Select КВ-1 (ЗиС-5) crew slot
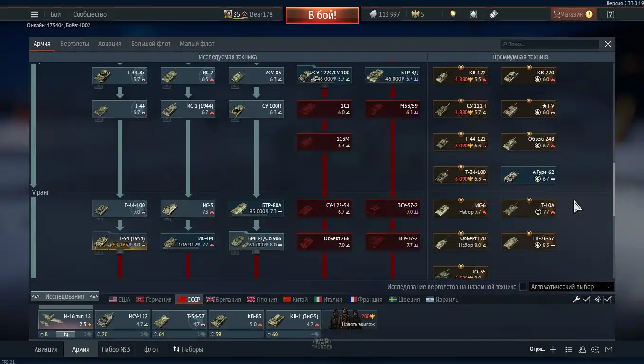 pyautogui.click(x=293, y=320)
